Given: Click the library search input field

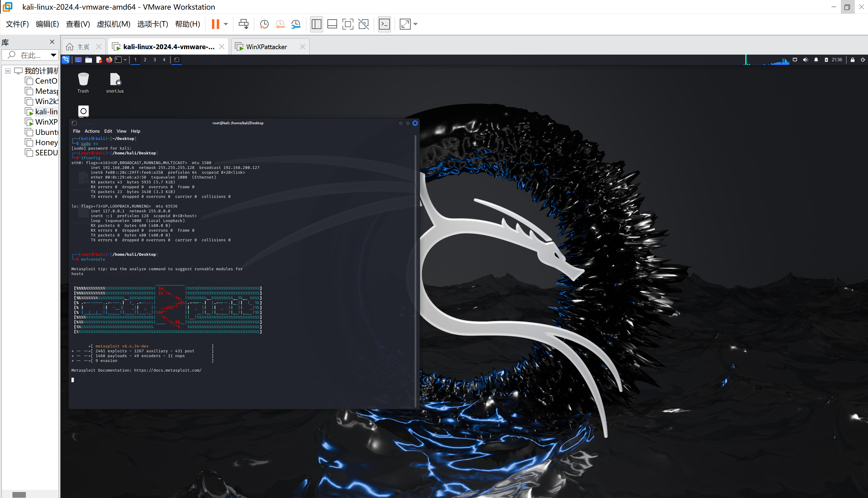Looking at the screenshot, I should point(30,55).
